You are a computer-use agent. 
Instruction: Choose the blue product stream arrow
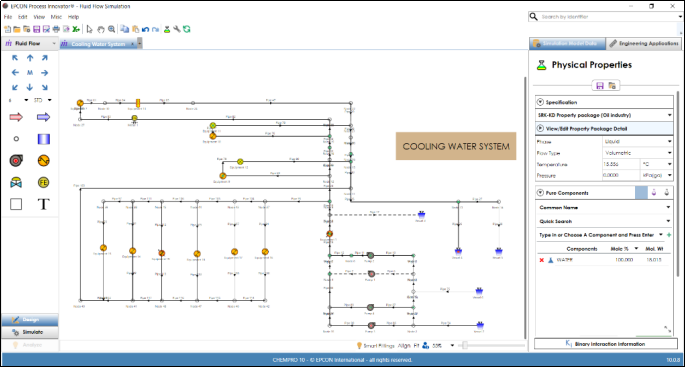tap(43, 117)
